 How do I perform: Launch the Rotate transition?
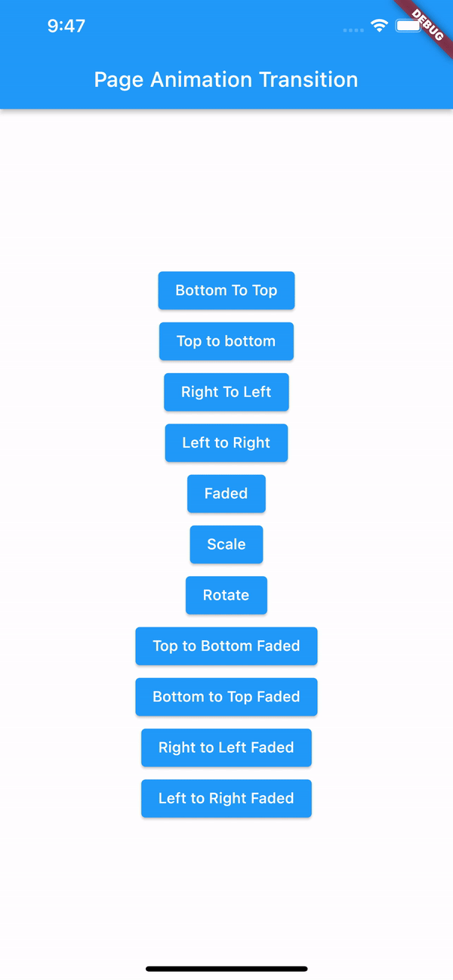(226, 595)
